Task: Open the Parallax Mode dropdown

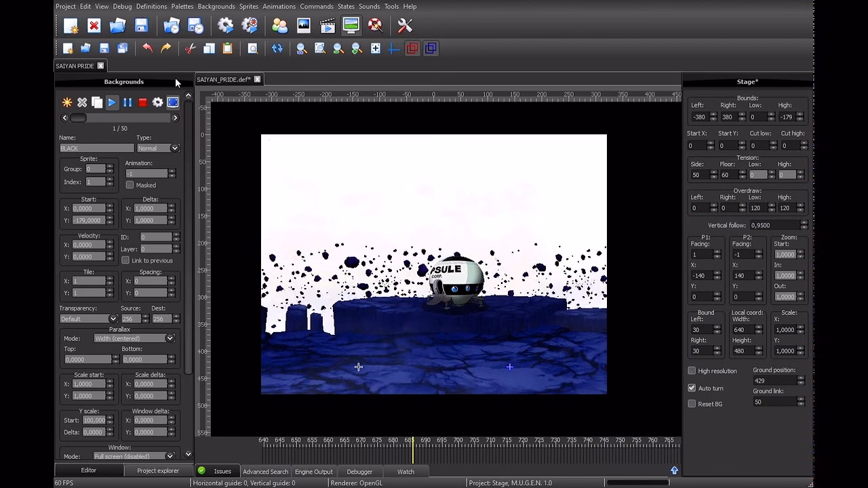Action: [x=134, y=338]
